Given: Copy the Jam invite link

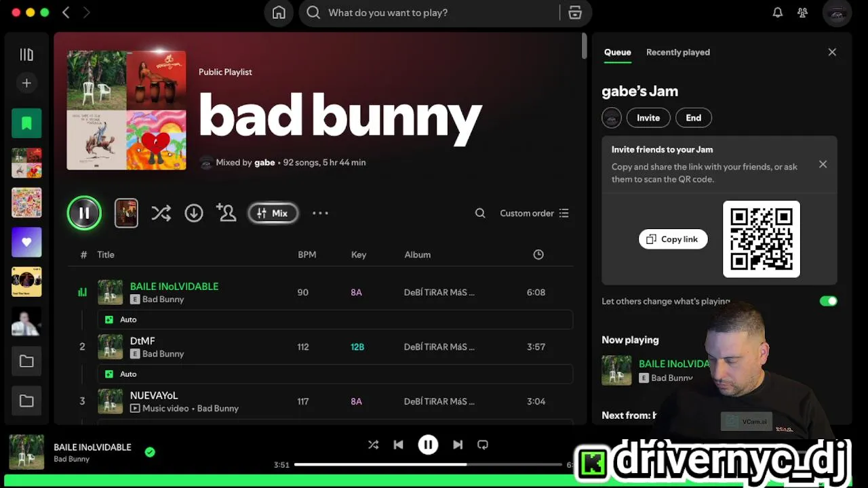Looking at the screenshot, I should coord(673,239).
